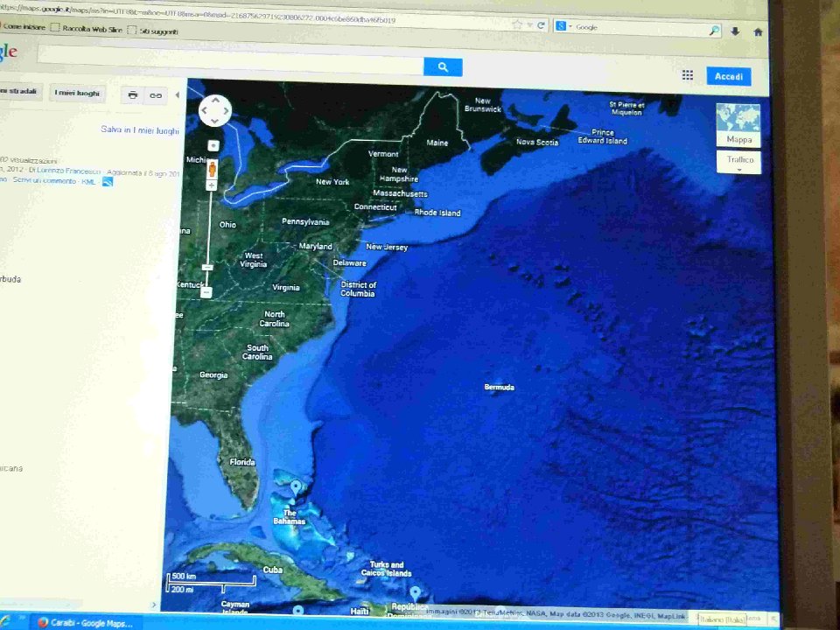
Task: Open the link sharing chain icon
Action: click(x=156, y=96)
